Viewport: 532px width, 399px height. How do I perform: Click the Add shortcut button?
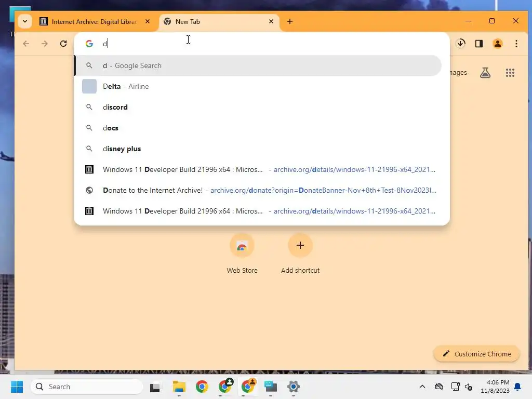click(x=300, y=255)
